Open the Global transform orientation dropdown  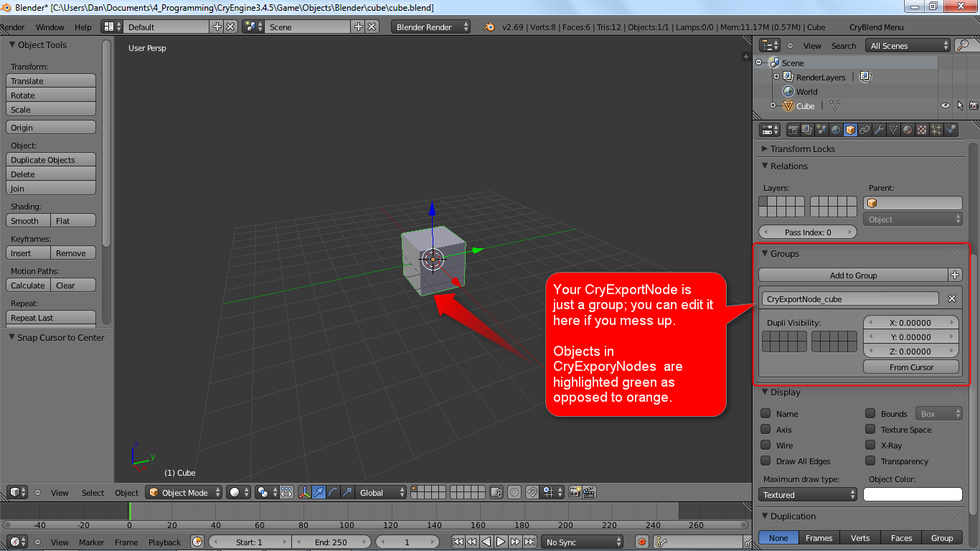[x=381, y=492]
